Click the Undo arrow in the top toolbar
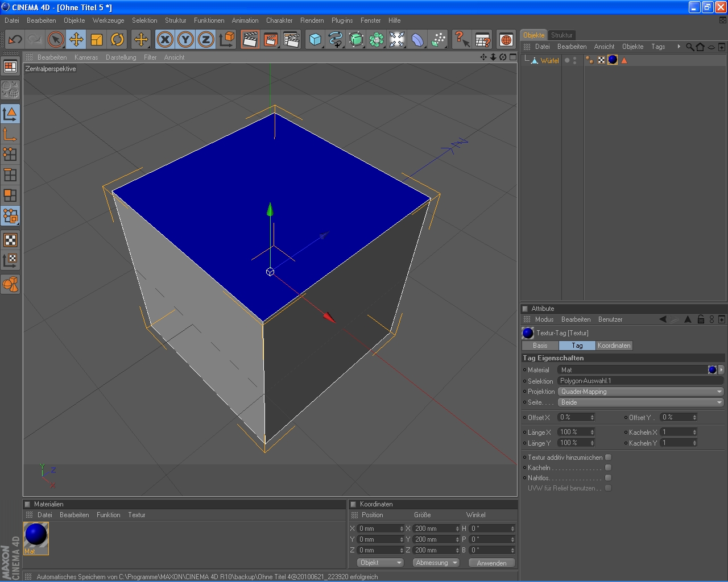Viewport: 728px width, 582px height. [15, 39]
